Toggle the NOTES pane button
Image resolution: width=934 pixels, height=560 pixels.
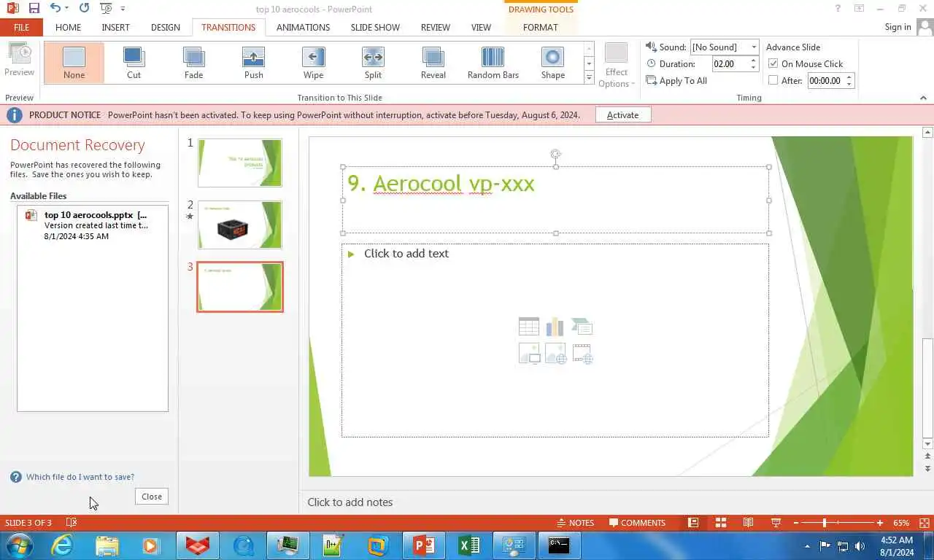click(x=576, y=523)
